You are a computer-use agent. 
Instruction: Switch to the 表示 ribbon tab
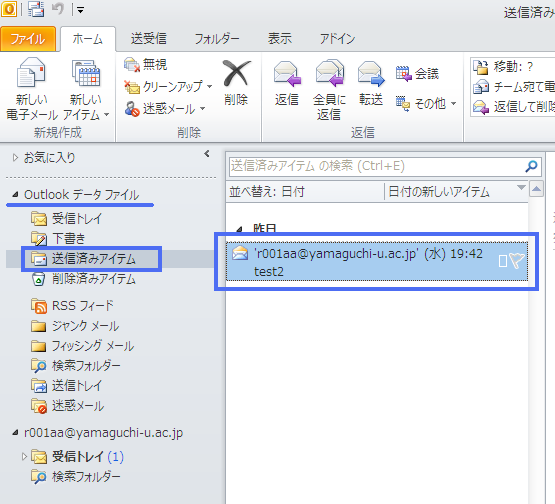point(280,39)
